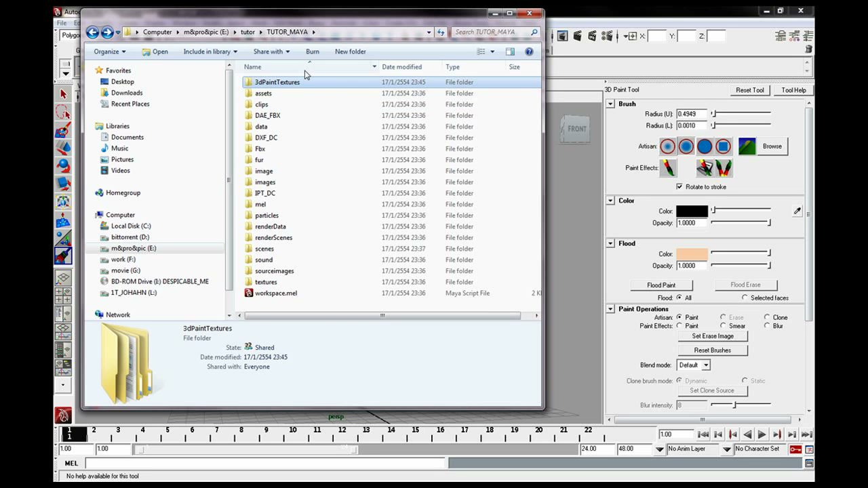Choose the square Artisan brush profile
The height and width of the screenshot is (488, 868).
(723, 146)
